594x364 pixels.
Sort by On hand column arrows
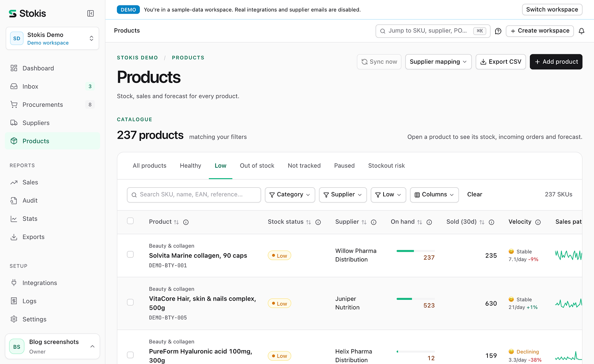[x=419, y=222]
